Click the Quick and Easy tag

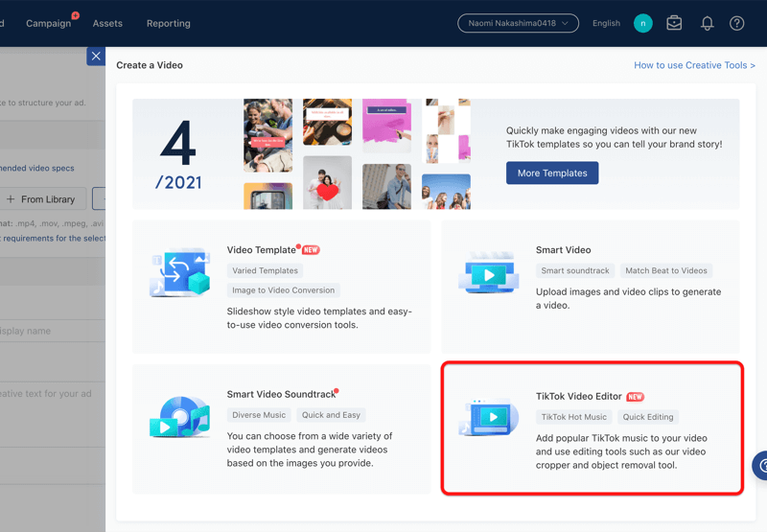[x=331, y=415]
